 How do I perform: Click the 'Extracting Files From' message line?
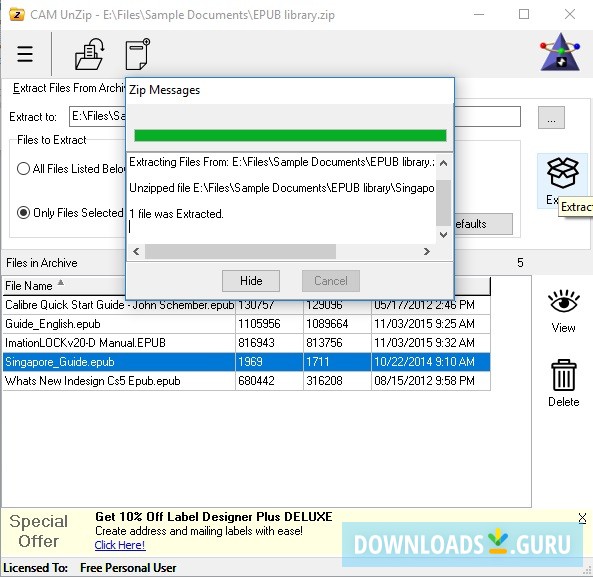[282, 162]
